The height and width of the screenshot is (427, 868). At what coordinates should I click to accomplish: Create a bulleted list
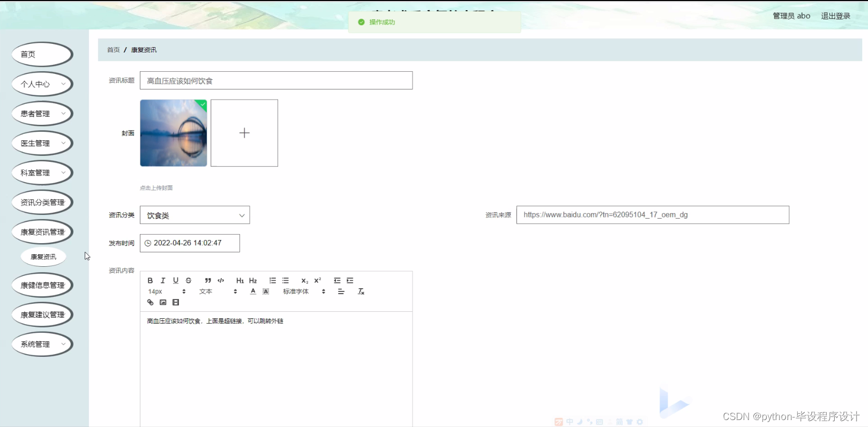coord(286,280)
